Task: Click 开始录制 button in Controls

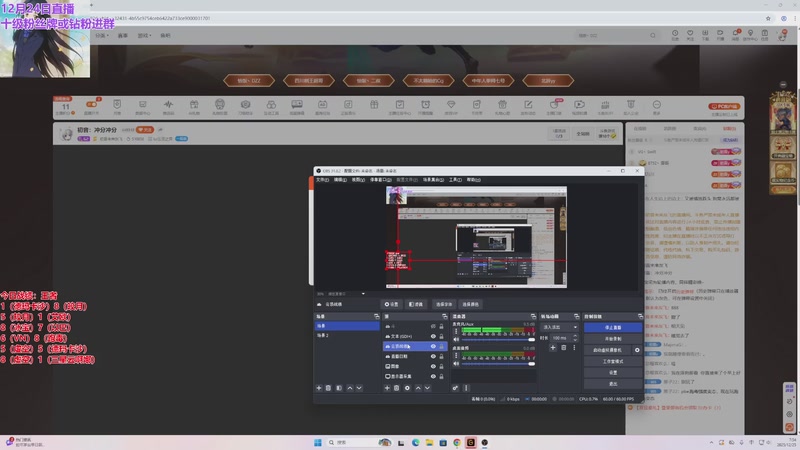Action: click(613, 339)
